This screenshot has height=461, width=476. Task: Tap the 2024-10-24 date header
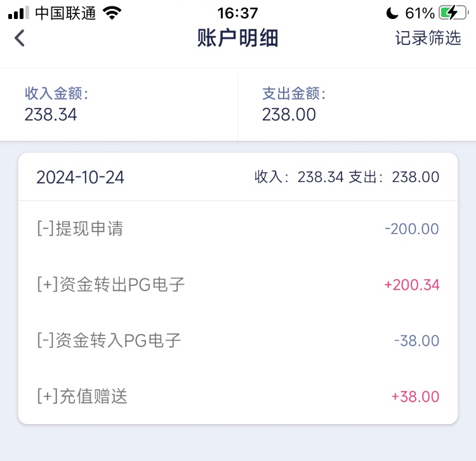(81, 177)
